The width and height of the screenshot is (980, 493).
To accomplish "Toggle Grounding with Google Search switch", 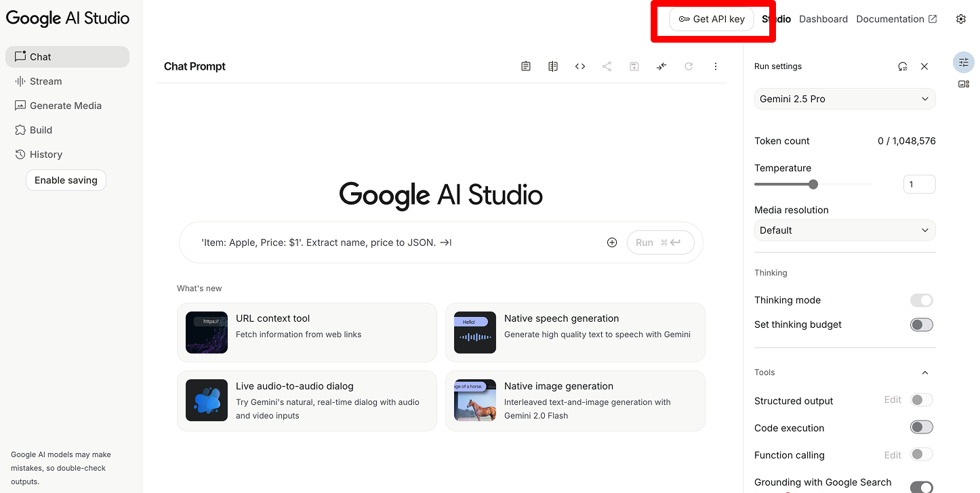I will (x=922, y=487).
